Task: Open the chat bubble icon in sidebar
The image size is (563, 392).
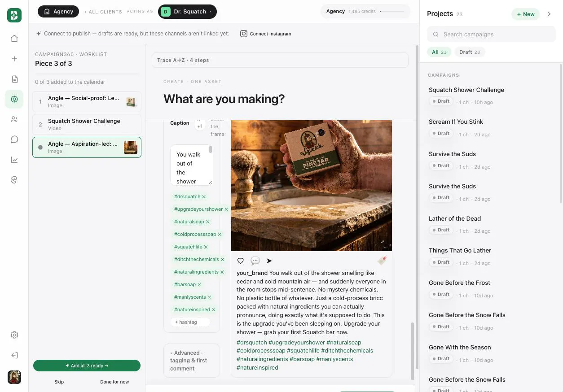Action: (14, 139)
